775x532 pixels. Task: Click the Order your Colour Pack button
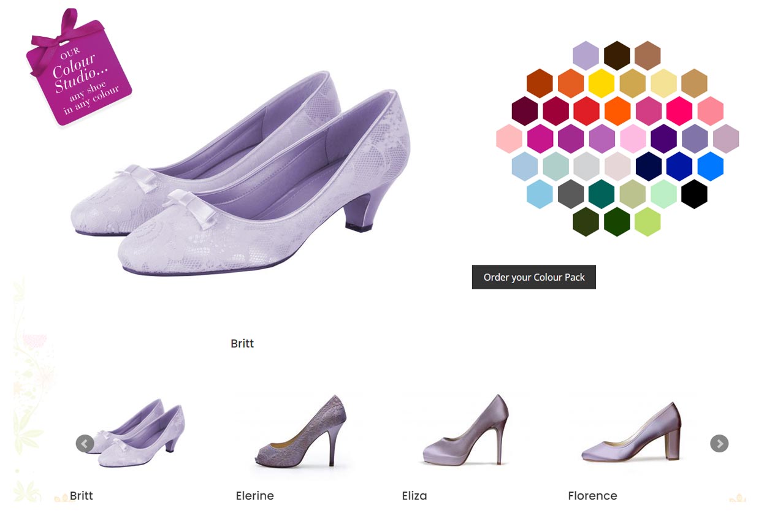click(x=534, y=277)
